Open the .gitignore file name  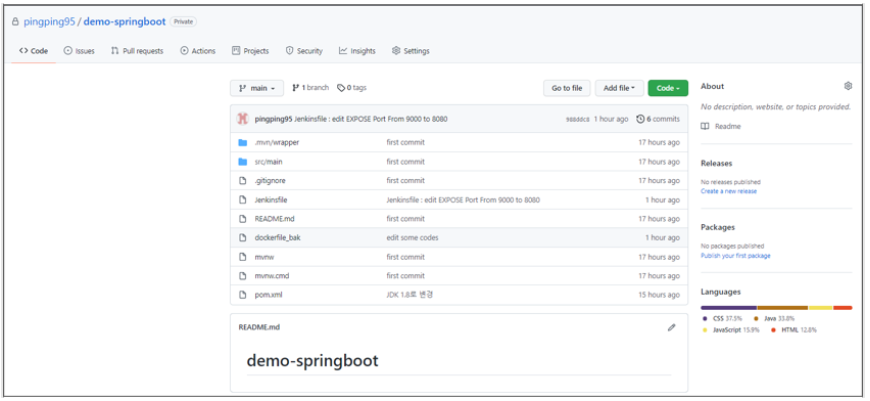[270, 181]
